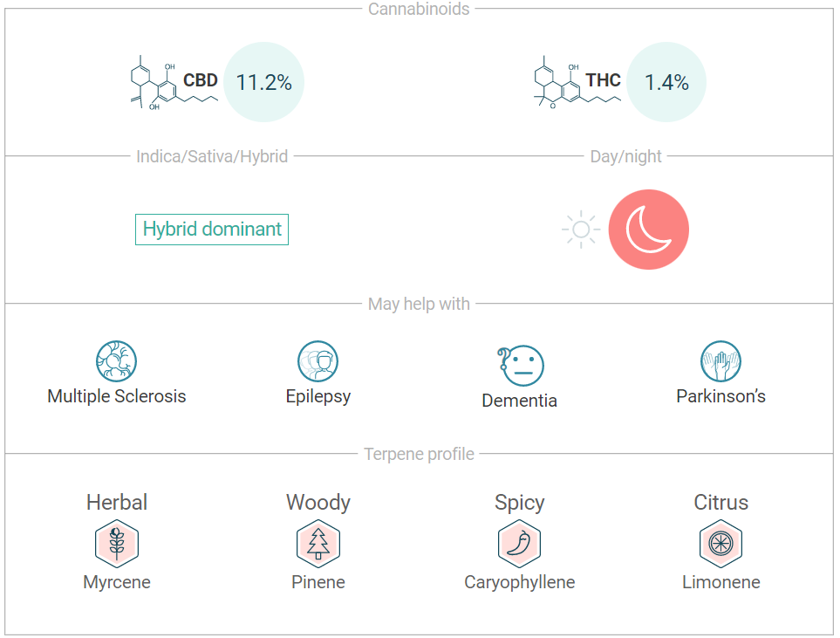Click the Hybrid dominant tag

point(212,230)
